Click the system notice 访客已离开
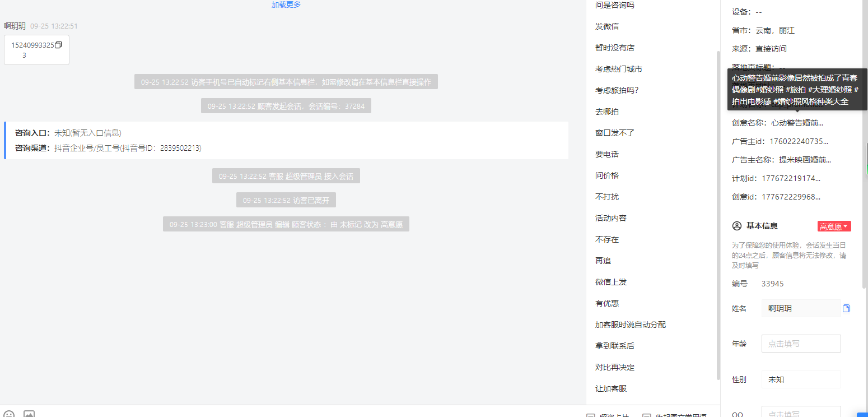Image resolution: width=868 pixels, height=417 pixels. coord(286,200)
